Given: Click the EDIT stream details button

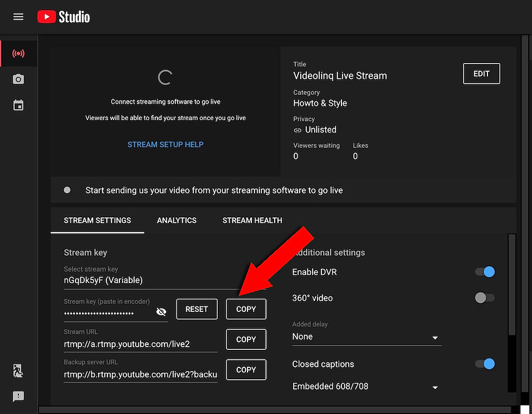Looking at the screenshot, I should [x=481, y=73].
